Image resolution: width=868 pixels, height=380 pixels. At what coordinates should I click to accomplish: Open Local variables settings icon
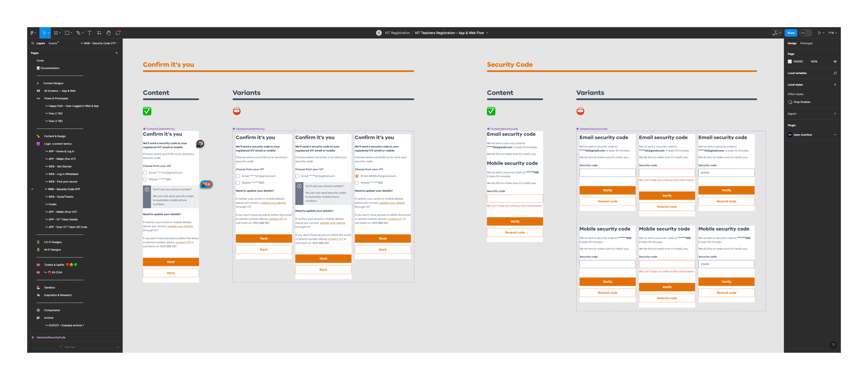click(835, 73)
